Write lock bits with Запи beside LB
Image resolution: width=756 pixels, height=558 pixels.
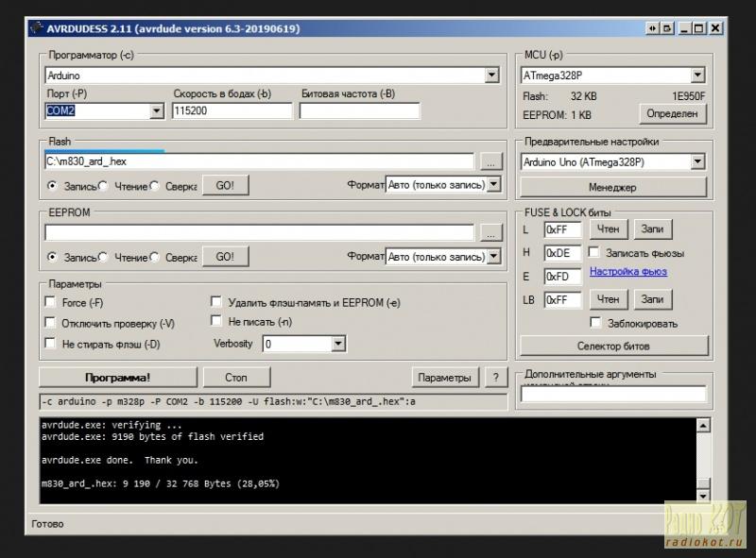pyautogui.click(x=652, y=299)
